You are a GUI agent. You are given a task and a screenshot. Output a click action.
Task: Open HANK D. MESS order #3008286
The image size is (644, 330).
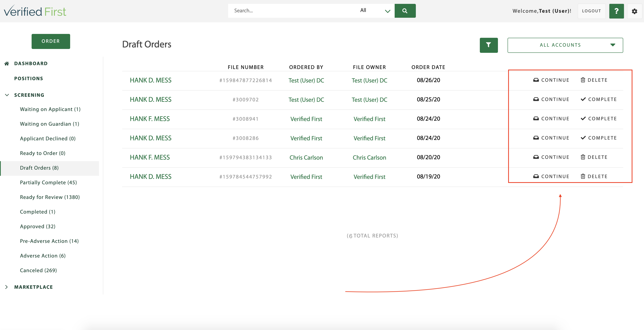coord(150,138)
